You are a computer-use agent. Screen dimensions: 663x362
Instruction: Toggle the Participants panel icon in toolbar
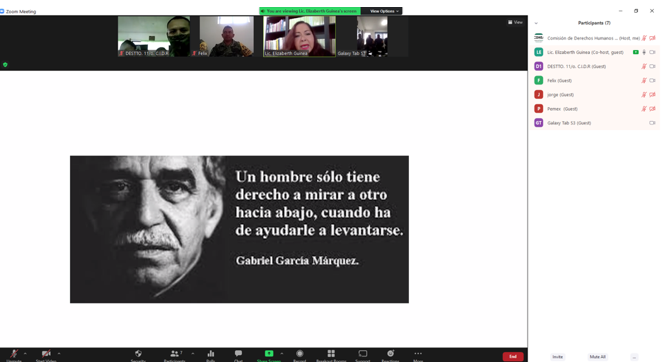(174, 354)
